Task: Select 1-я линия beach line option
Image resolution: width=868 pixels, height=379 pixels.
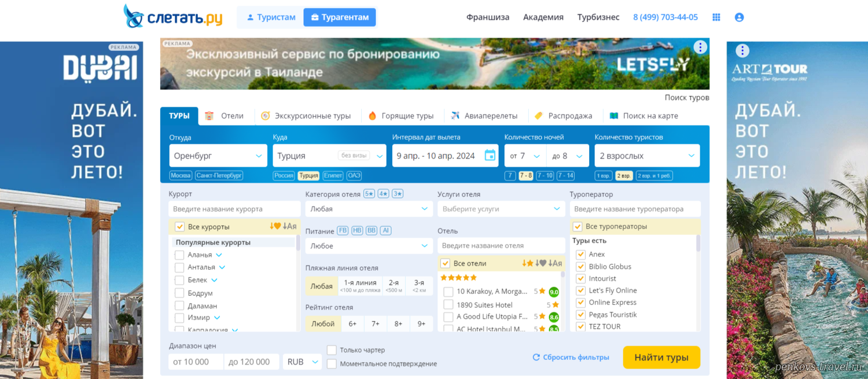Action: [x=360, y=286]
